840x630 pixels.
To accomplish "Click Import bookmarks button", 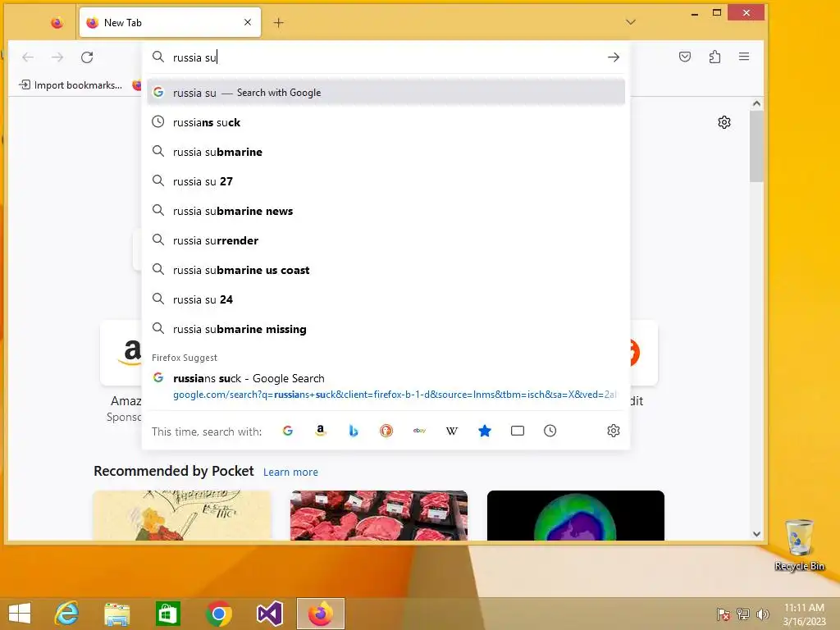I will [x=71, y=85].
